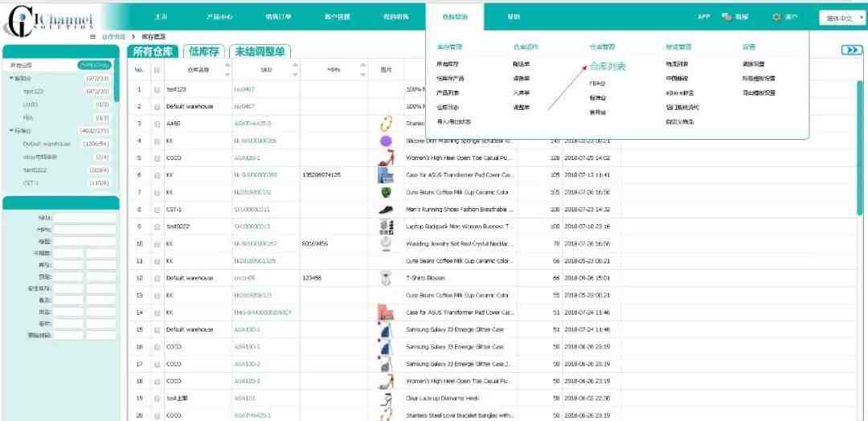Select Default warehouse in the left warehouse tree
This screenshot has height=421, width=868.
[47, 145]
